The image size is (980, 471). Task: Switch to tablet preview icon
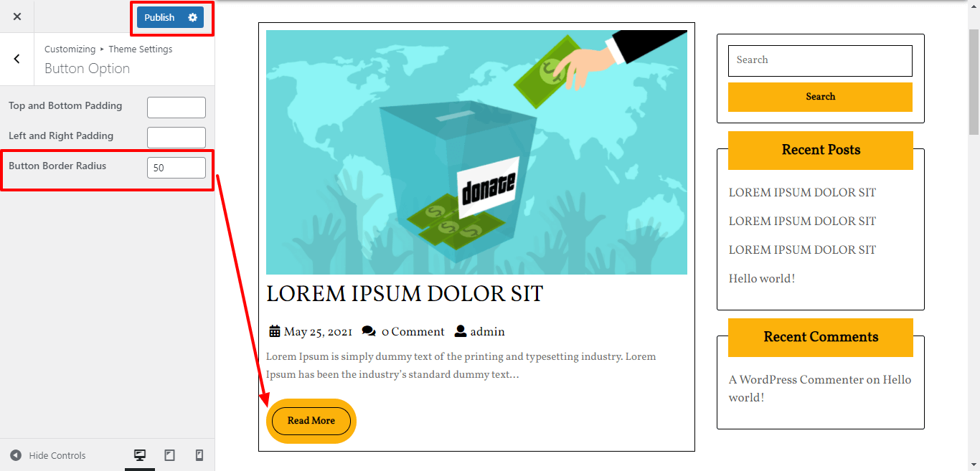(170, 455)
